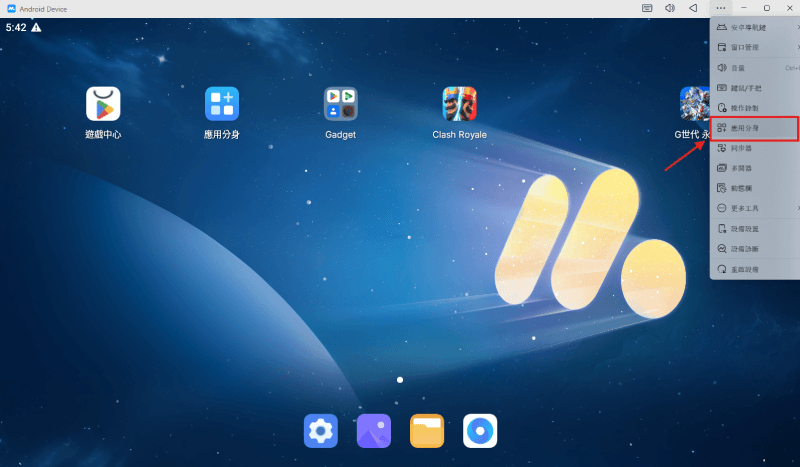Select 重啟設備 to restart device
Viewport: 800px width, 467px height.
(755, 269)
